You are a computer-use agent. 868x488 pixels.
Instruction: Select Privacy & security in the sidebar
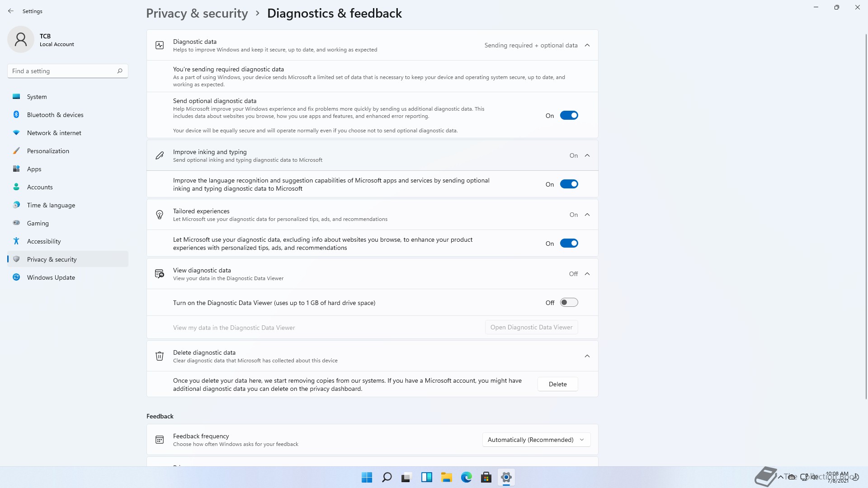pos(68,259)
